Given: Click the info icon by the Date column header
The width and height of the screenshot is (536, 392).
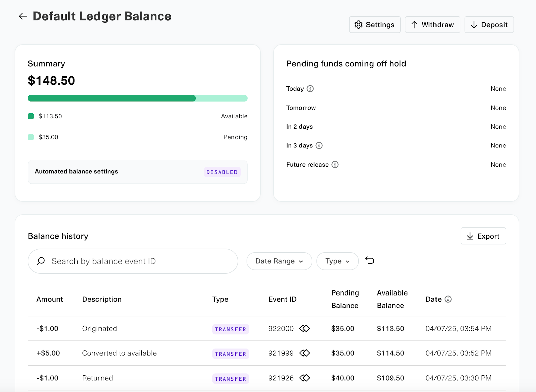Looking at the screenshot, I should (x=448, y=299).
